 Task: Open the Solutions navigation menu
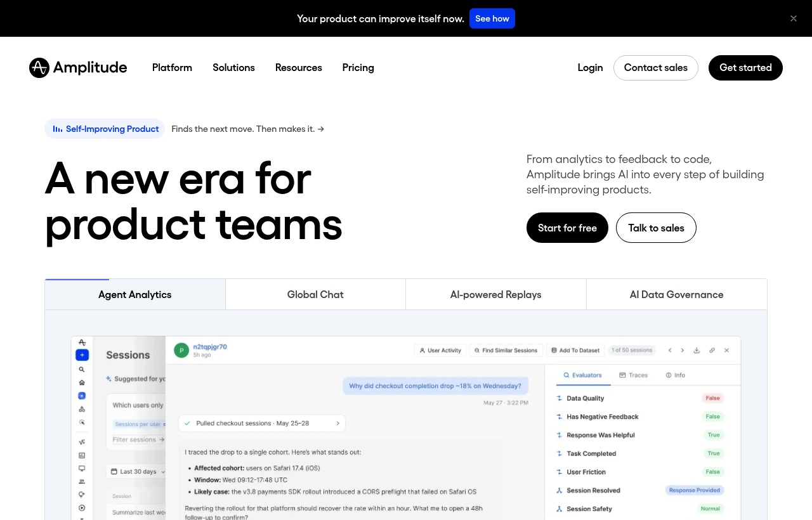coord(233,68)
